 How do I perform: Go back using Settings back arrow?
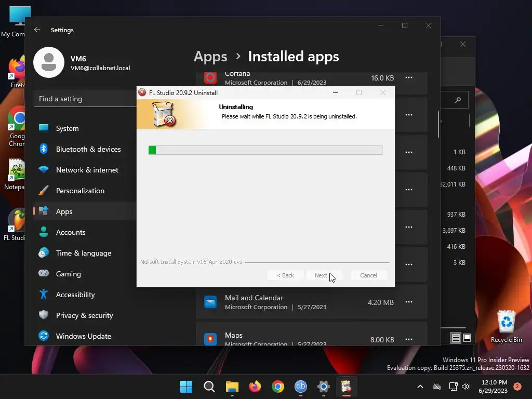click(37, 30)
